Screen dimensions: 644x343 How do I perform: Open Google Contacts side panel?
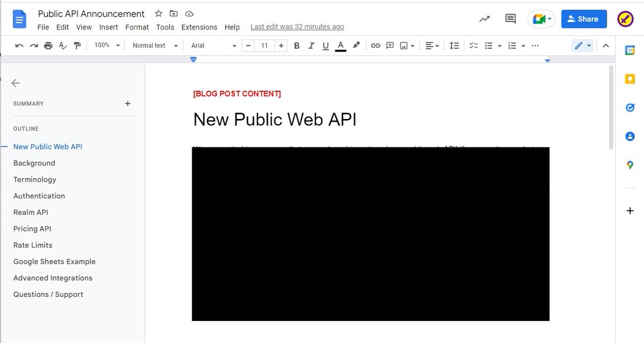point(630,137)
